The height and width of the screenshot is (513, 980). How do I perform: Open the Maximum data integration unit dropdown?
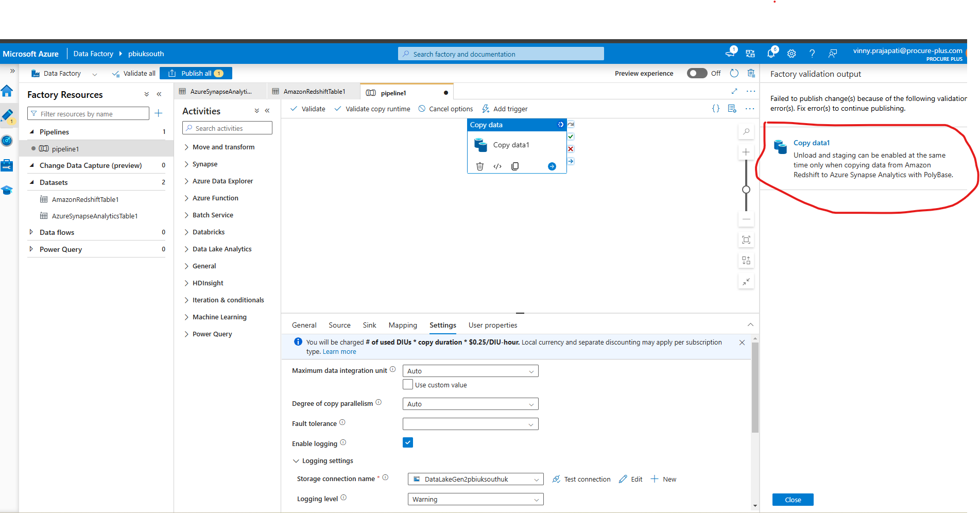471,371
